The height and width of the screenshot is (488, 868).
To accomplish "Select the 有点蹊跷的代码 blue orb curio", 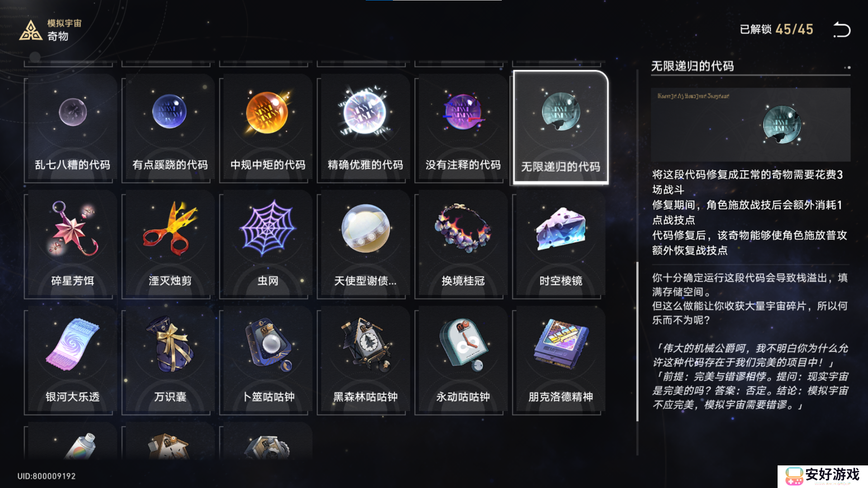I will 170,128.
